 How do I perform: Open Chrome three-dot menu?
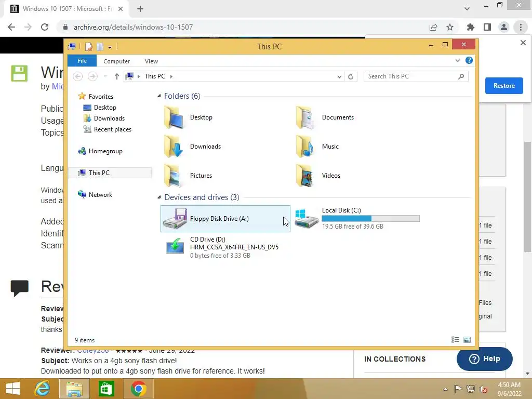pos(521,27)
